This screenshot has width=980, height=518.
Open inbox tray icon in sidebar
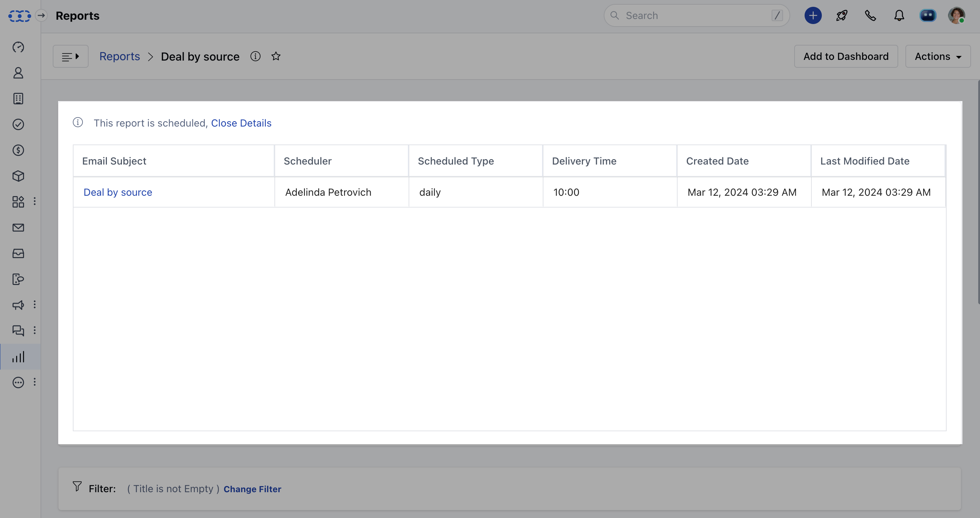[x=18, y=253]
